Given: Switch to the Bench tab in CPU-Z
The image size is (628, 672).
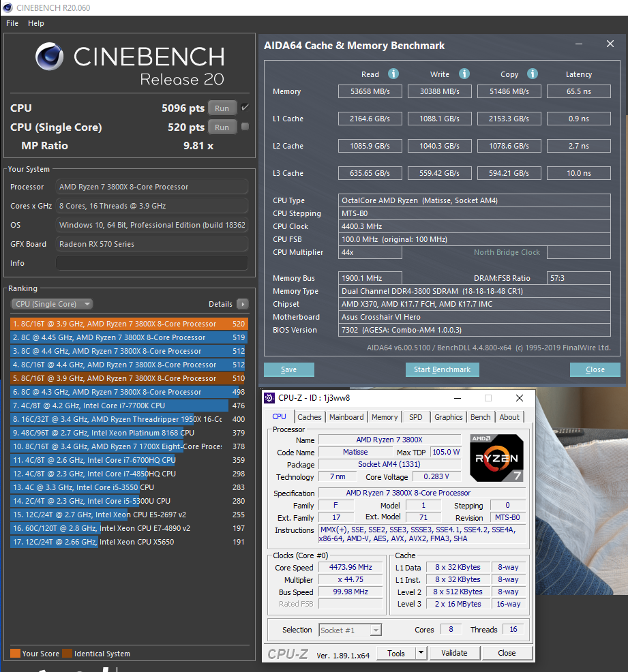Looking at the screenshot, I should click(480, 417).
